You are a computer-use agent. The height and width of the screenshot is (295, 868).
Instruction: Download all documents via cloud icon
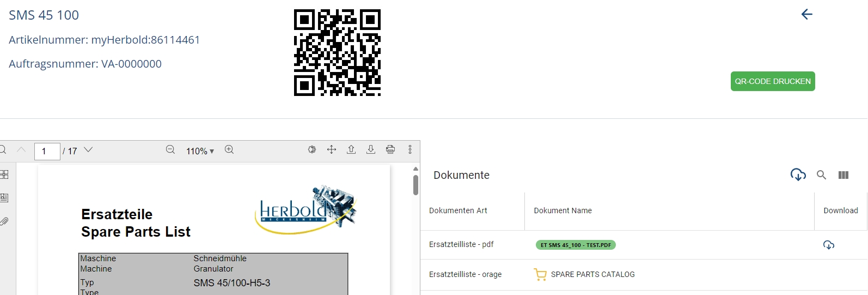tap(798, 175)
